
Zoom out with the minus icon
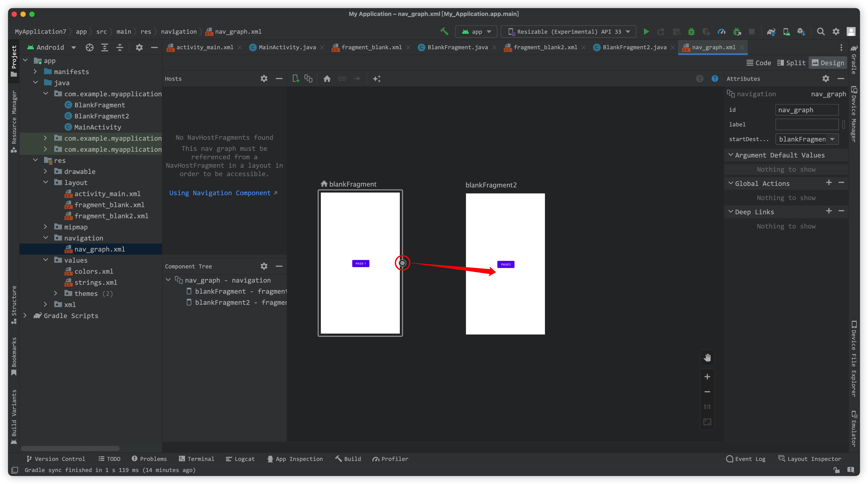707,392
